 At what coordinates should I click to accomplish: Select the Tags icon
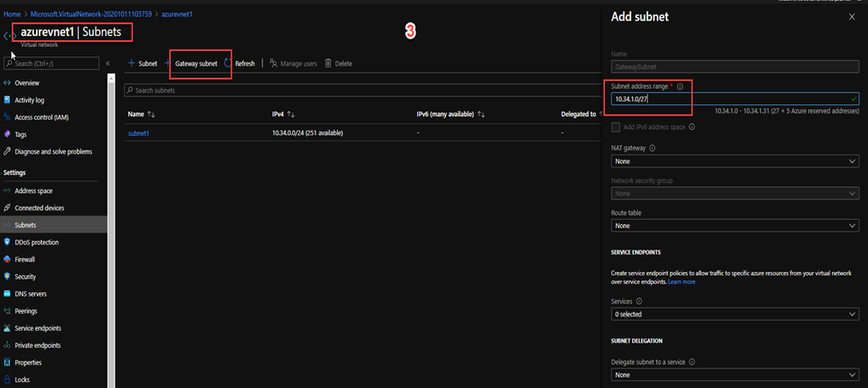(7, 134)
